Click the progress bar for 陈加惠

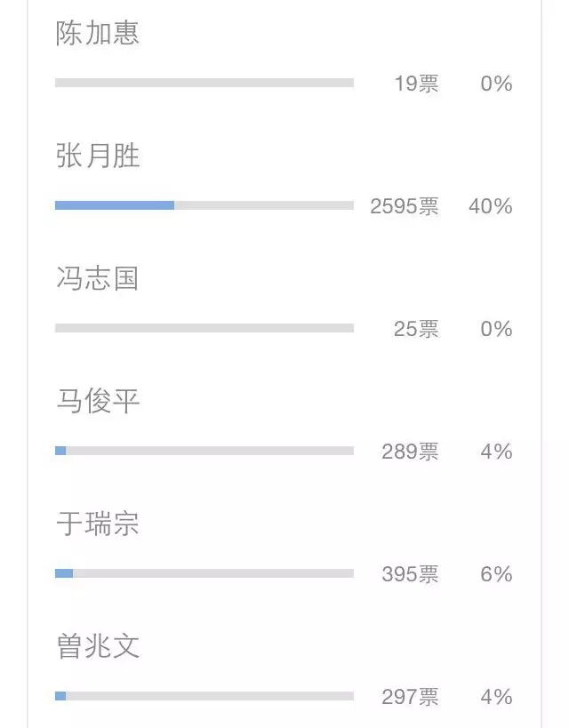pyautogui.click(x=204, y=83)
